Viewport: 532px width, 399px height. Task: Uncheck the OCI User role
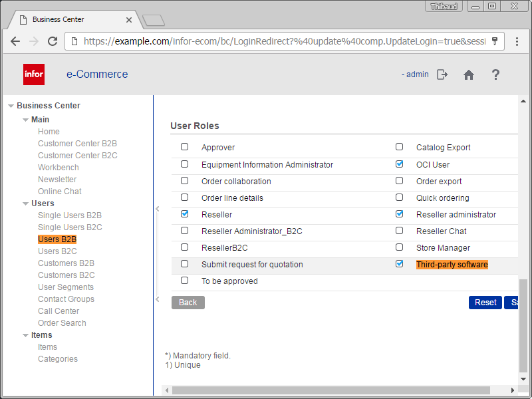point(400,164)
